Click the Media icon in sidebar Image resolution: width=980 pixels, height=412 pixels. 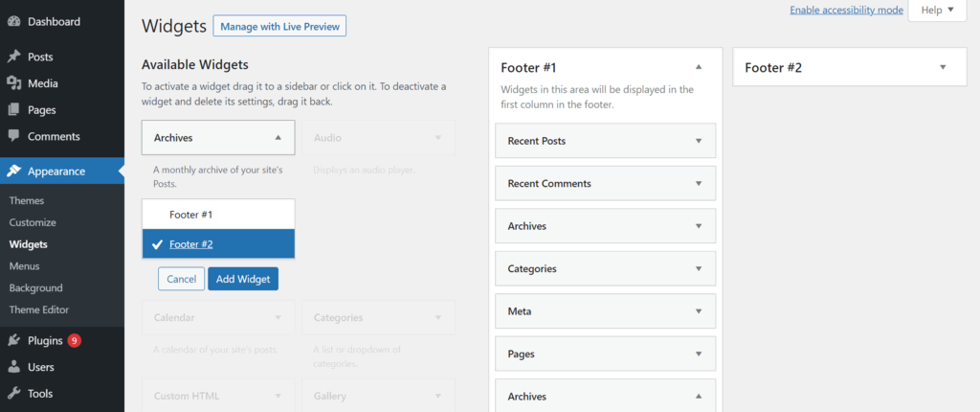[13, 83]
